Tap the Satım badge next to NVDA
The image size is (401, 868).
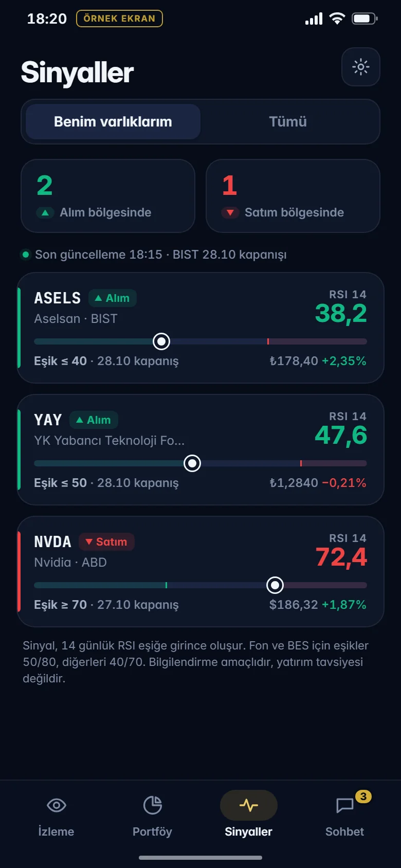coord(106,542)
